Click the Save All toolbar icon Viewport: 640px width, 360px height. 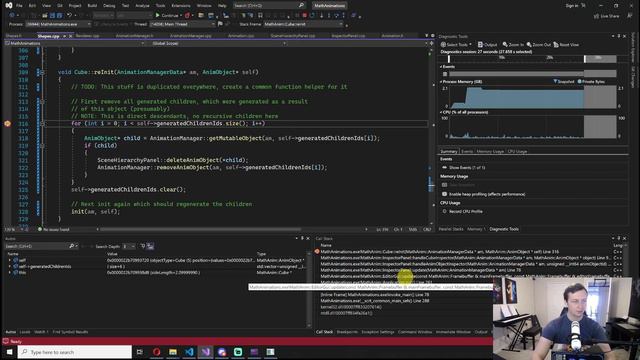tap(59, 15)
